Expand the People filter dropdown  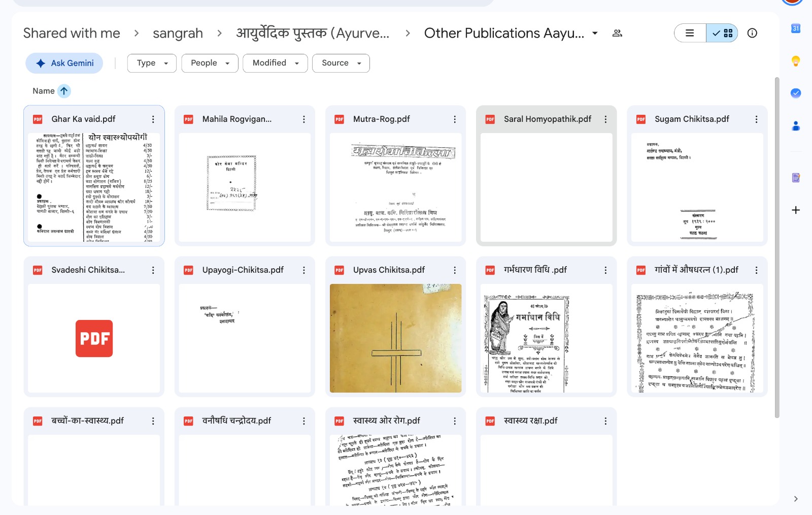point(210,63)
